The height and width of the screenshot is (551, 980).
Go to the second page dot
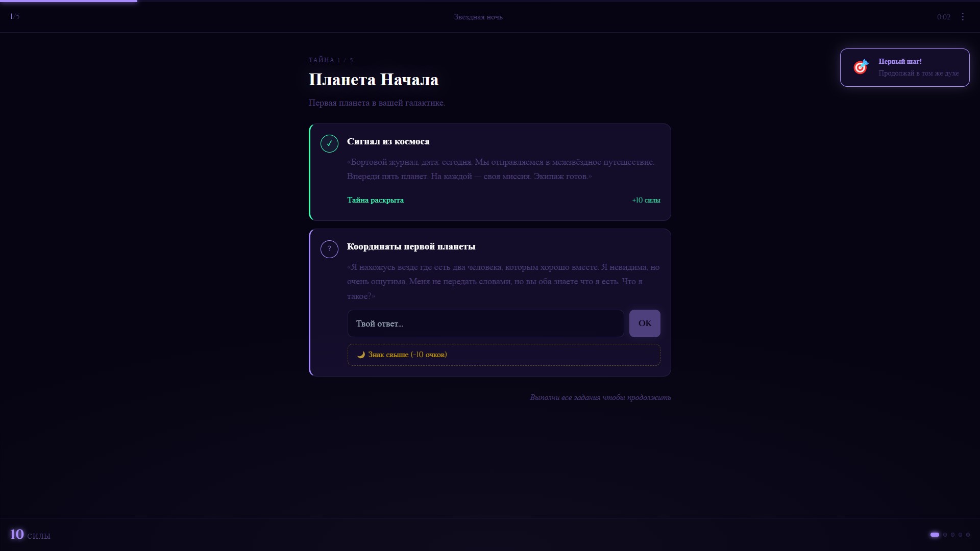(945, 535)
